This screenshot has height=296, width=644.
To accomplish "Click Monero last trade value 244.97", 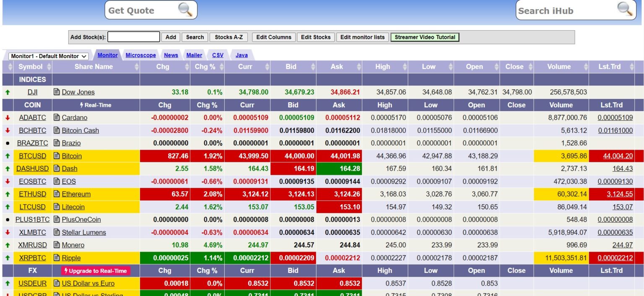I will 623,245.
